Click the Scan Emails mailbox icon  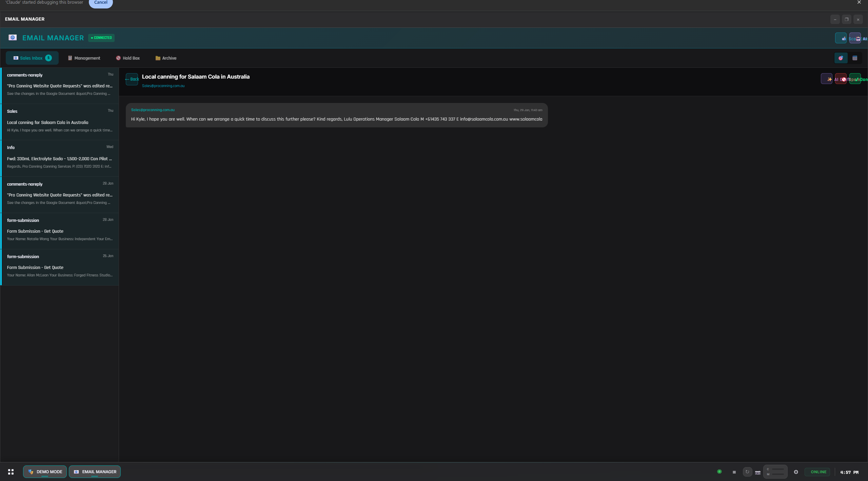[841, 38]
